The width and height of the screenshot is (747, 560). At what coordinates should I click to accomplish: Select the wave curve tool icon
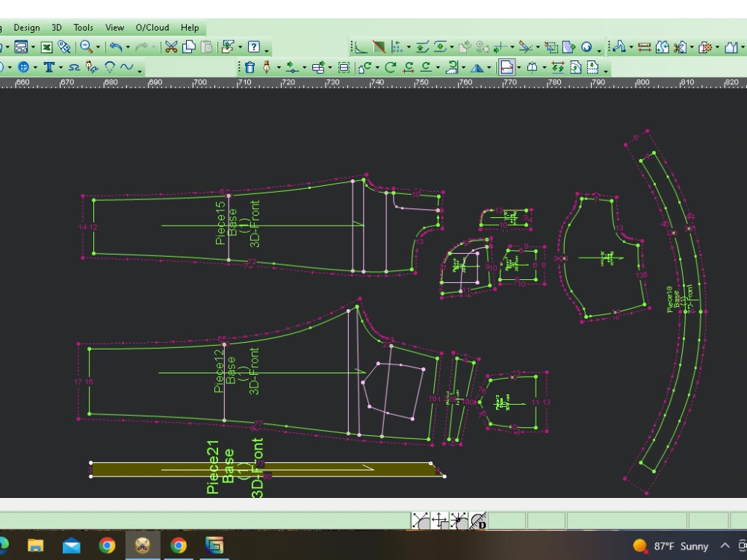126,67
